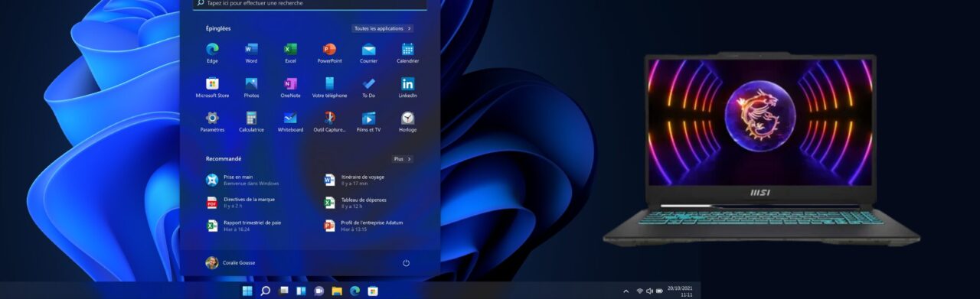Viewport: 980px width, 299px height.
Task: Click the Windows Start button on taskbar
Action: pos(247,291)
